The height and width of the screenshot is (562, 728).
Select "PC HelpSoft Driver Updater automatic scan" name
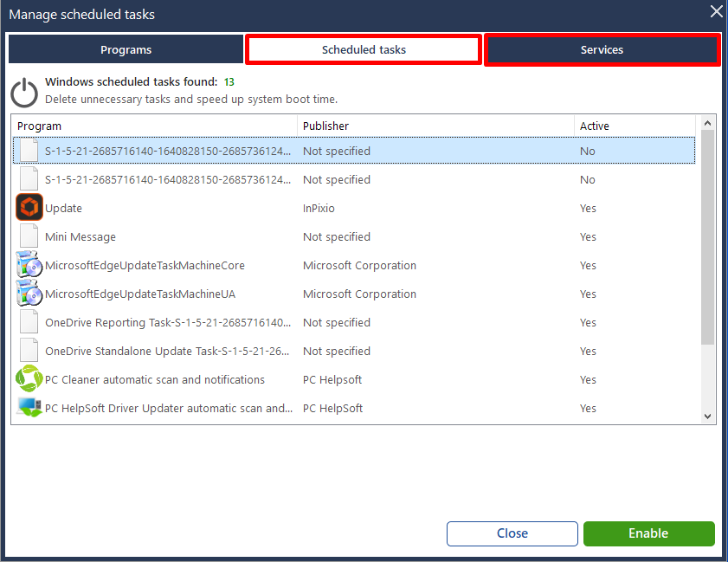click(x=169, y=408)
